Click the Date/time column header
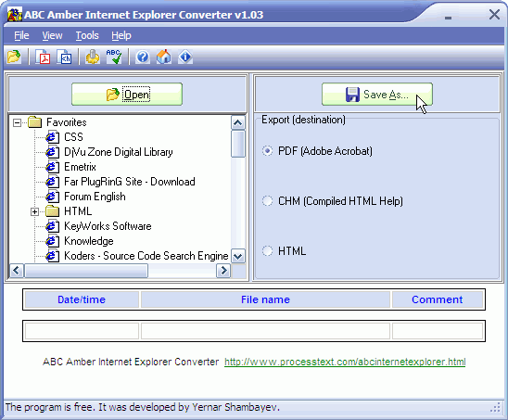 tap(82, 299)
